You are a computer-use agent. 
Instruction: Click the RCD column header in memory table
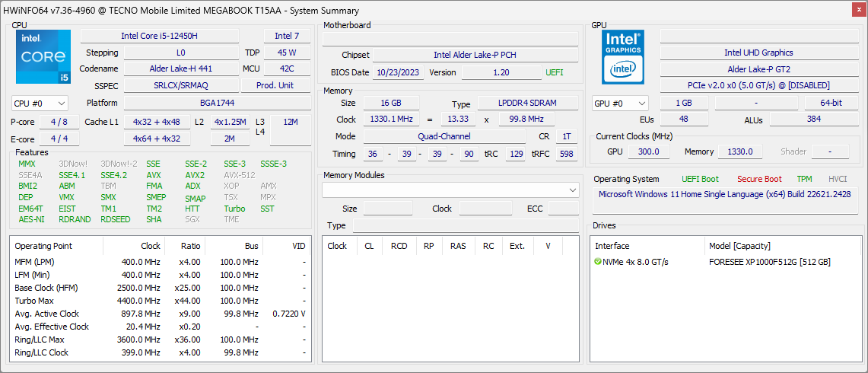399,246
